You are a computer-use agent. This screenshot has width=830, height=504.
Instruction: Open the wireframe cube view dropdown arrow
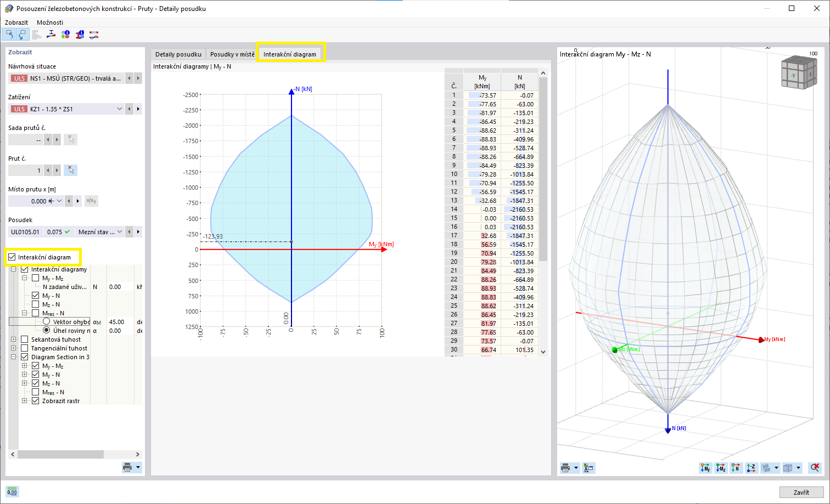point(799,468)
